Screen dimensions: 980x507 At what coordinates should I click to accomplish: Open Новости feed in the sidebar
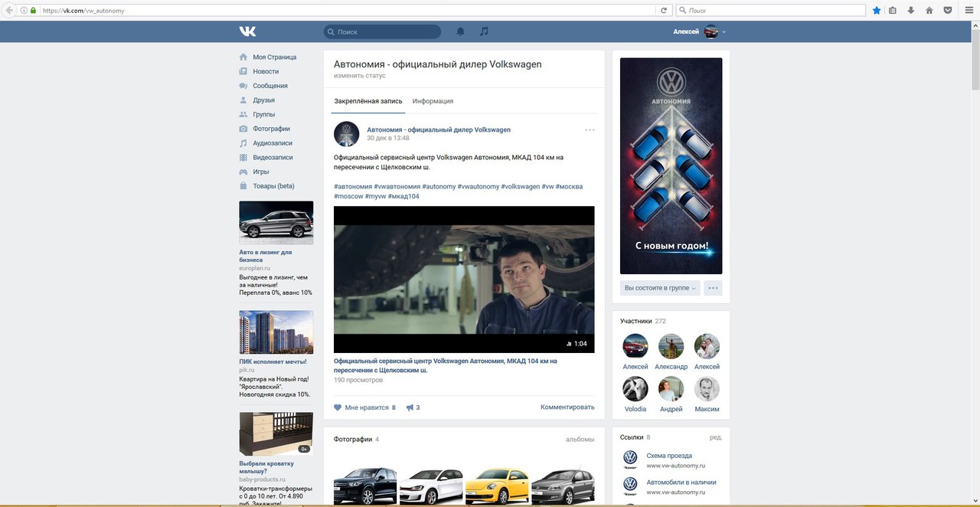[x=266, y=71]
